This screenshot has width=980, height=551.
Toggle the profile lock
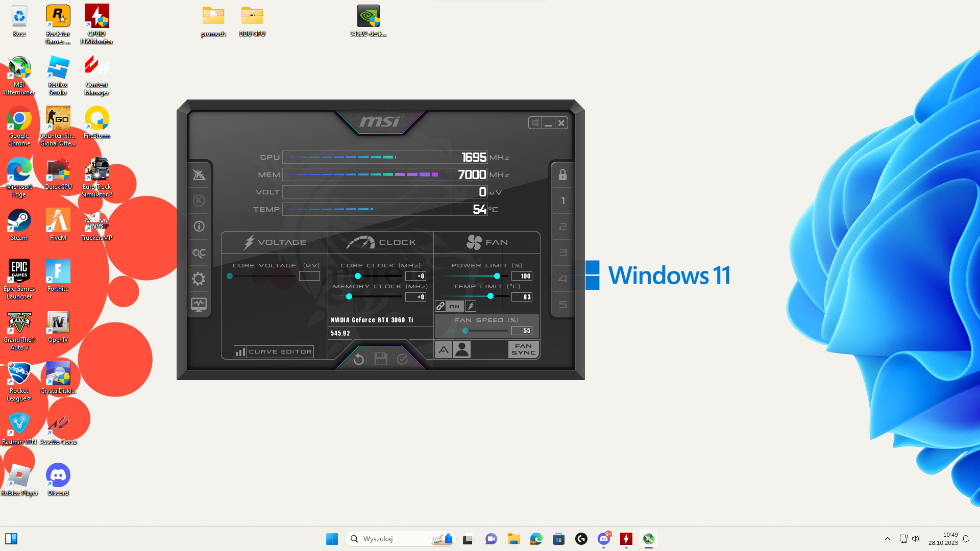click(562, 175)
